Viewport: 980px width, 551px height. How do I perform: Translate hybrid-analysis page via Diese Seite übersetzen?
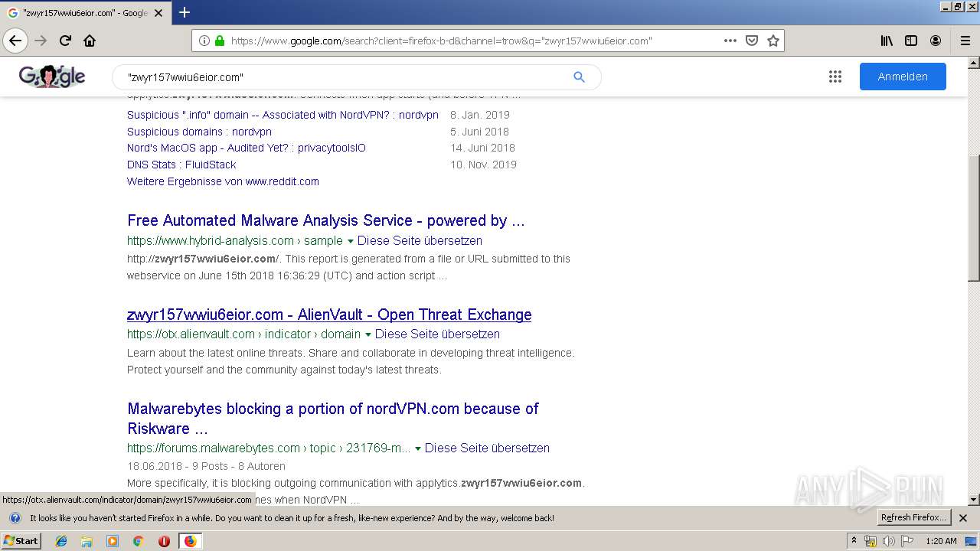pyautogui.click(x=420, y=240)
